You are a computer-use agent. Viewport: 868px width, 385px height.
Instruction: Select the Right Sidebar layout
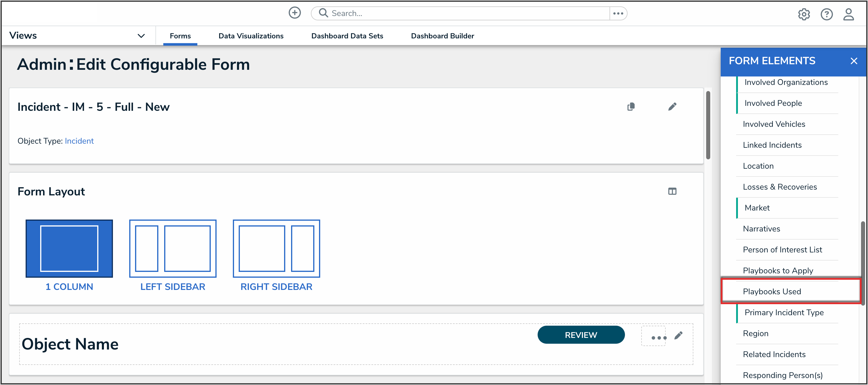coord(276,249)
